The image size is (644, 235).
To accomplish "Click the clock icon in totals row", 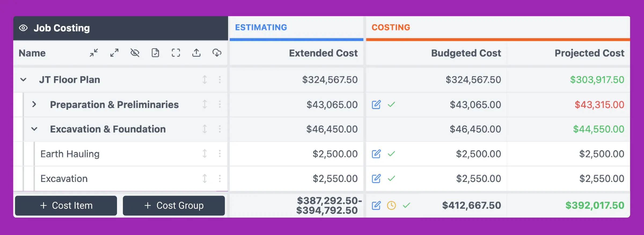I will 391,206.
